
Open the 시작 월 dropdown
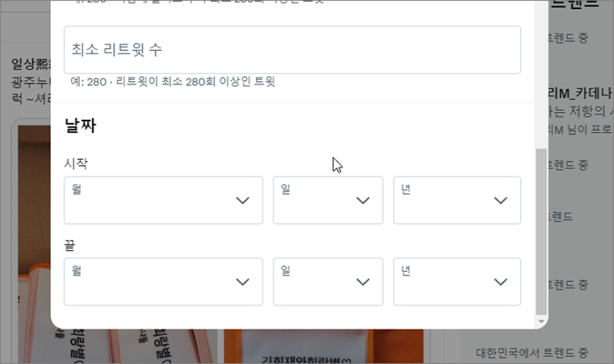pyautogui.click(x=163, y=200)
